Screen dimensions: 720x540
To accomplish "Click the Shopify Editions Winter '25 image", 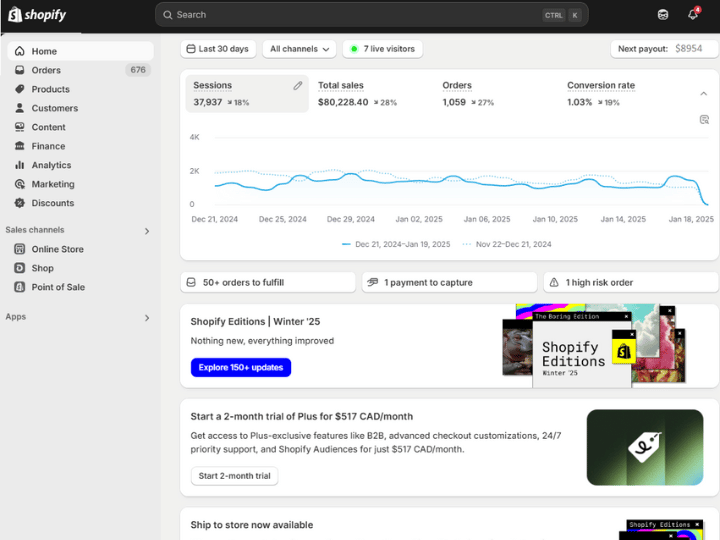I will click(594, 346).
